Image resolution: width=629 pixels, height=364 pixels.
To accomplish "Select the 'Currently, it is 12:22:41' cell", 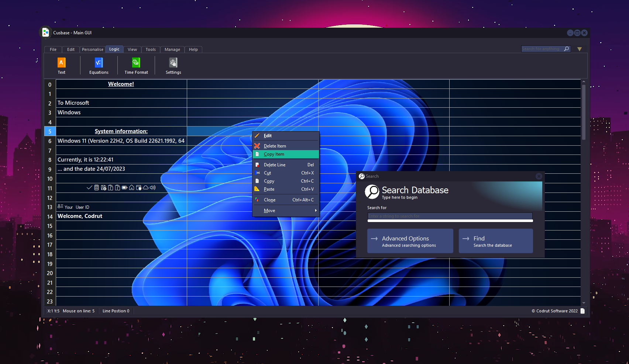I will 121,160.
